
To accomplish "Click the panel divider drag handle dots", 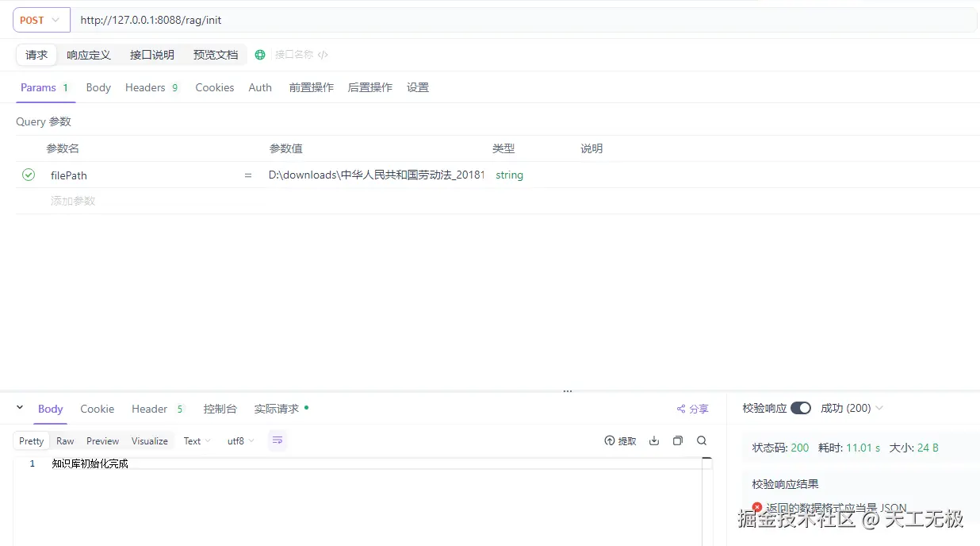I will click(x=568, y=391).
